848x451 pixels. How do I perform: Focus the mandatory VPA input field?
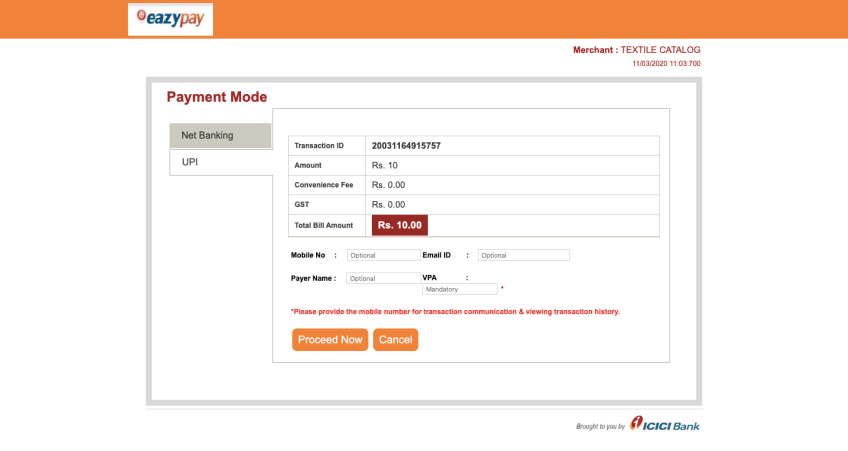(460, 289)
